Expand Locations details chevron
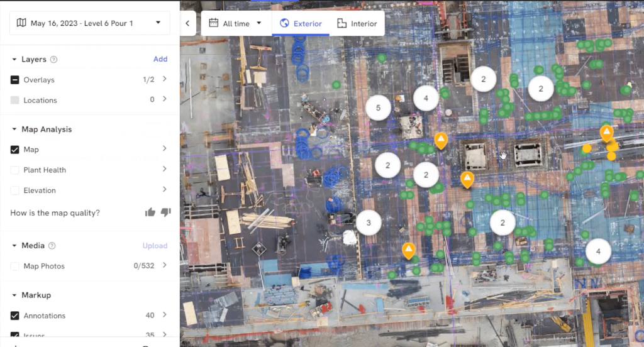 165,99
